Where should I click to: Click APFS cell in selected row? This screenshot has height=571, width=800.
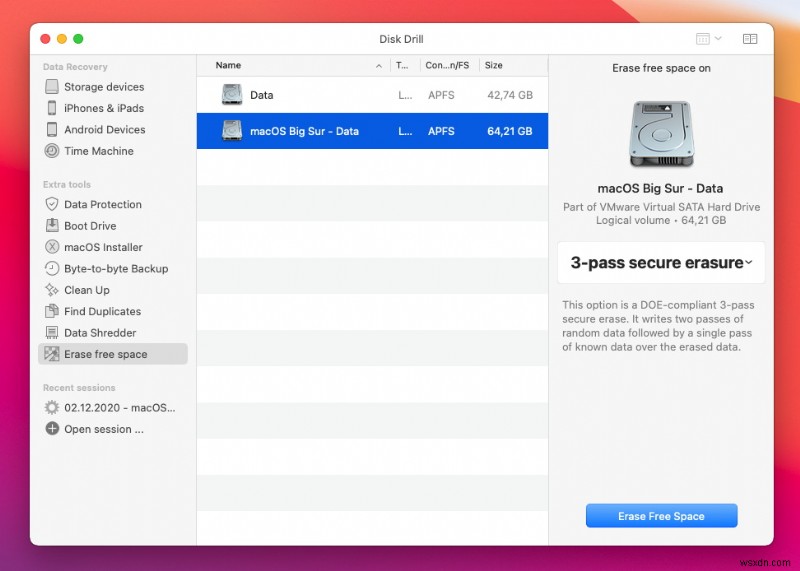click(x=441, y=131)
